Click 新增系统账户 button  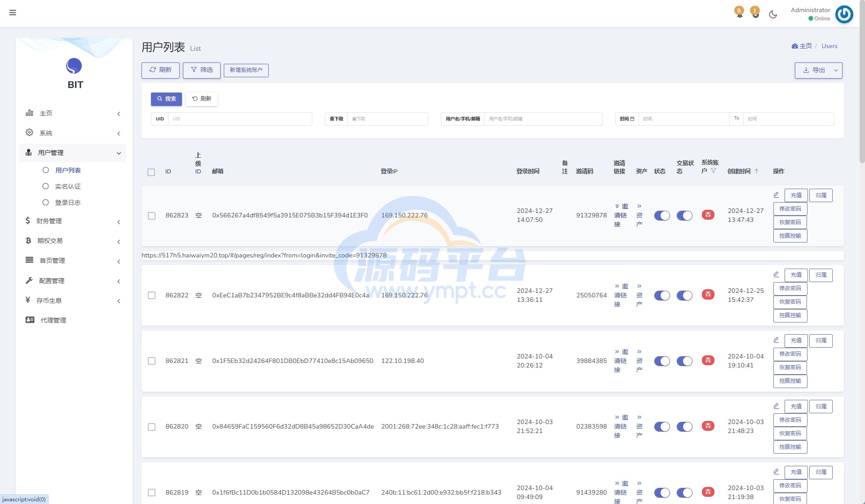click(246, 70)
